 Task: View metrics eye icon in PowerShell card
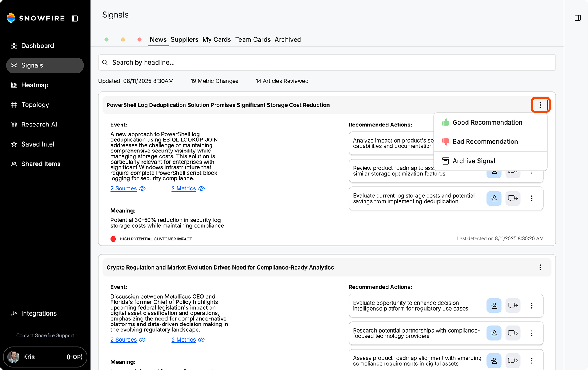202,189
